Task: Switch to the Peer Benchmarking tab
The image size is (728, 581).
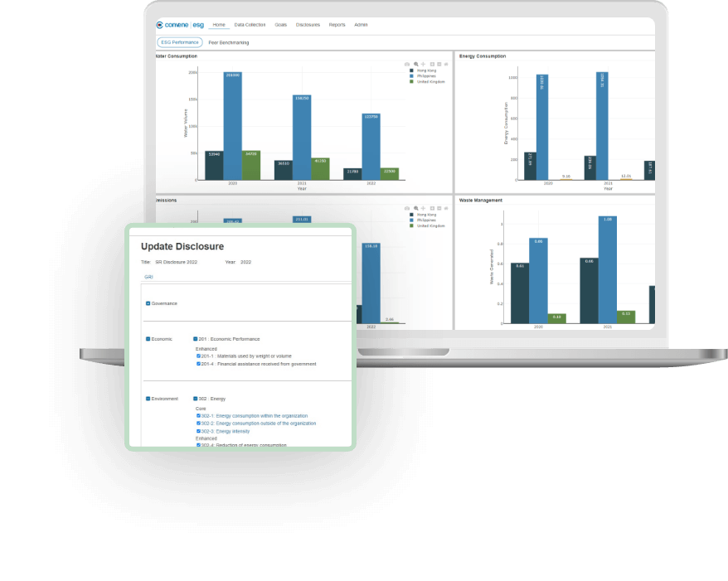Action: pyautogui.click(x=228, y=42)
